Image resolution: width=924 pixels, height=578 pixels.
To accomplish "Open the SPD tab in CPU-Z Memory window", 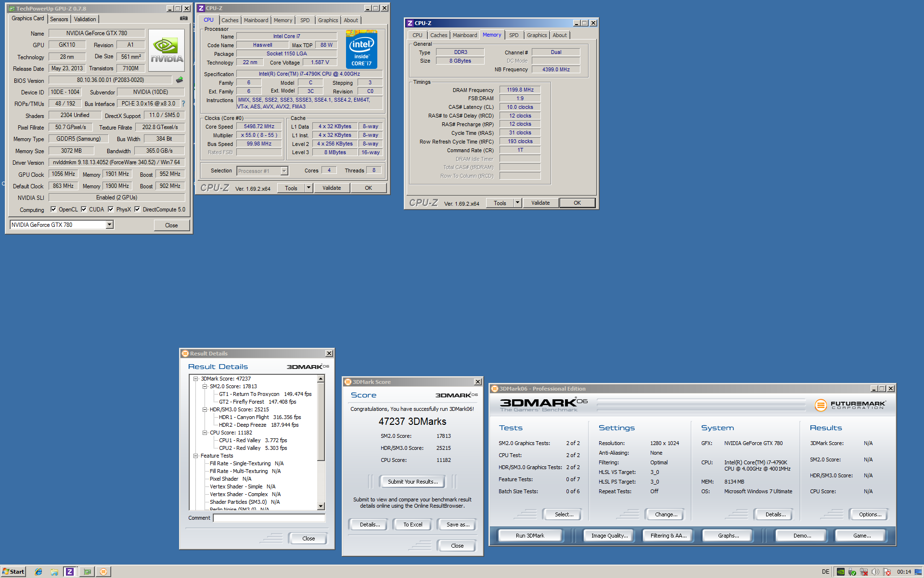I will point(514,35).
